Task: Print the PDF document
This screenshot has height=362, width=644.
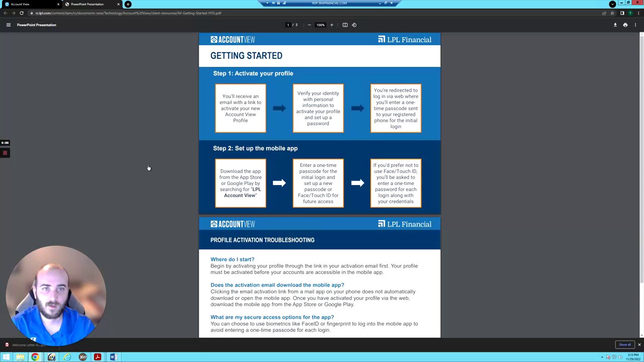Action: tap(625, 25)
